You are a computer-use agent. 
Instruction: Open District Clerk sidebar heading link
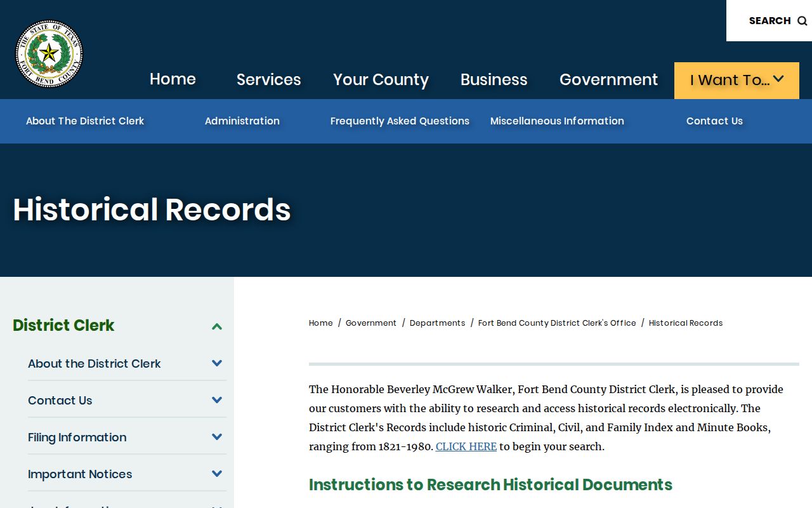click(x=63, y=325)
